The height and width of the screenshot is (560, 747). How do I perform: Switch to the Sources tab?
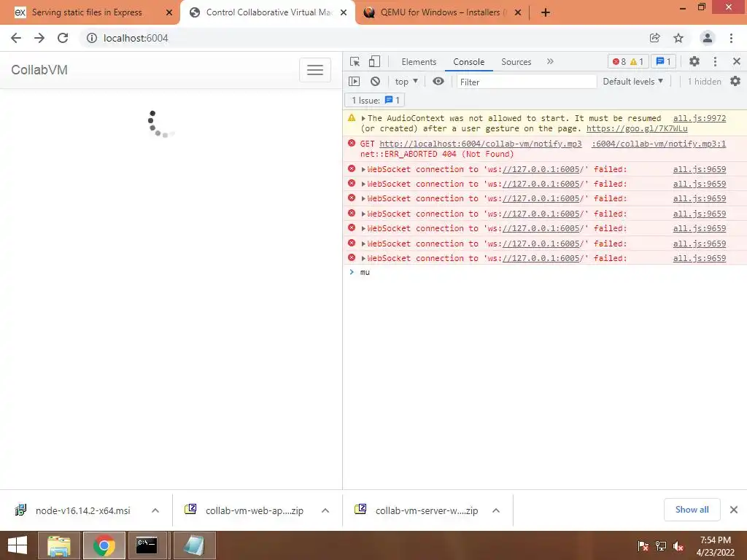516,62
